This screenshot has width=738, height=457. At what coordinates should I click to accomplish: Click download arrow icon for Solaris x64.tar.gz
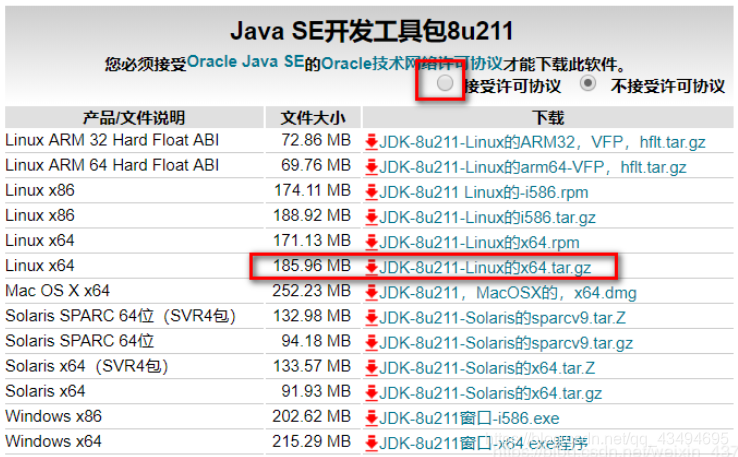pos(371,393)
